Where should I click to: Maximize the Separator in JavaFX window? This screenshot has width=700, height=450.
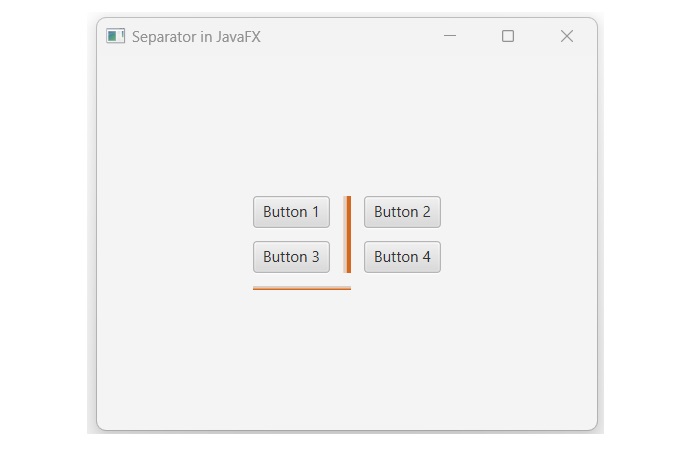pyautogui.click(x=508, y=36)
